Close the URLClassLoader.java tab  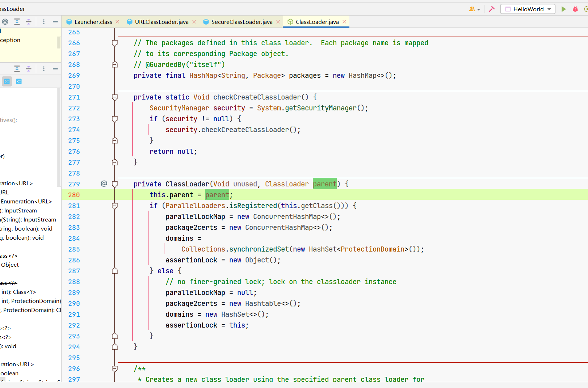click(x=194, y=22)
